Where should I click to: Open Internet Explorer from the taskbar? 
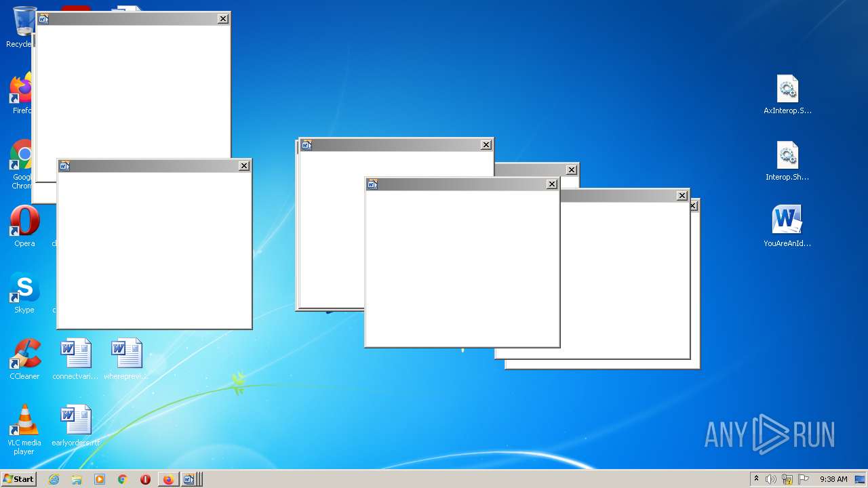(54, 479)
